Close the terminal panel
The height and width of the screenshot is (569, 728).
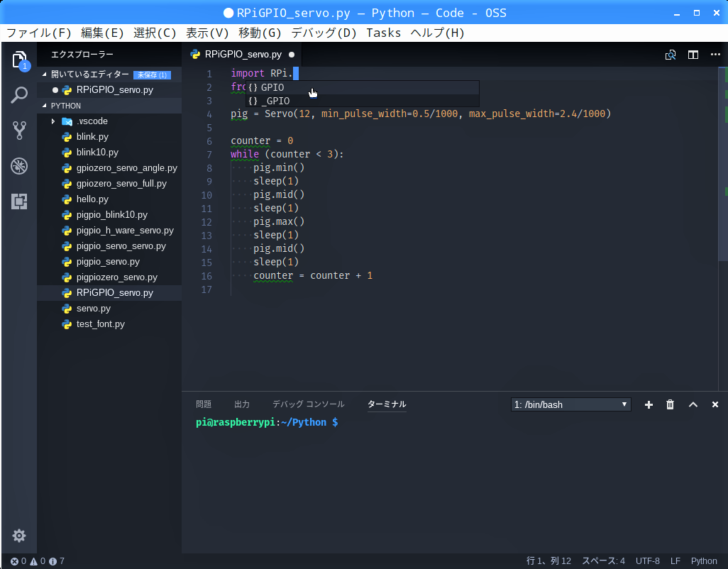click(x=715, y=404)
